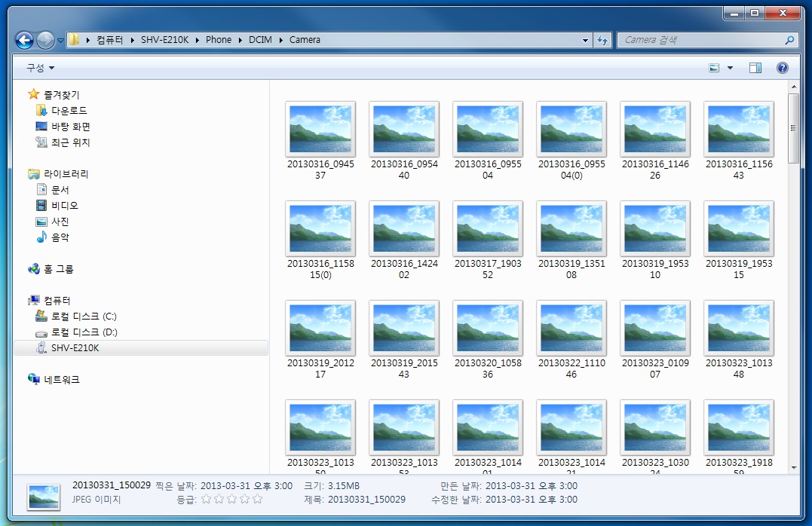Image resolution: width=812 pixels, height=526 pixels.
Task: Click 네트워크 in navigation pane
Action: pos(61,379)
